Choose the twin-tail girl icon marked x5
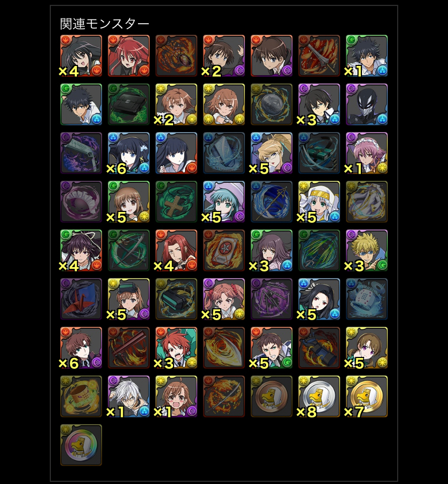 (224, 299)
